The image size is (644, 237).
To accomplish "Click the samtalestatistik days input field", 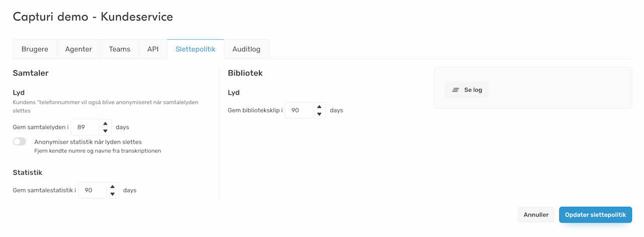I will click(x=92, y=190).
